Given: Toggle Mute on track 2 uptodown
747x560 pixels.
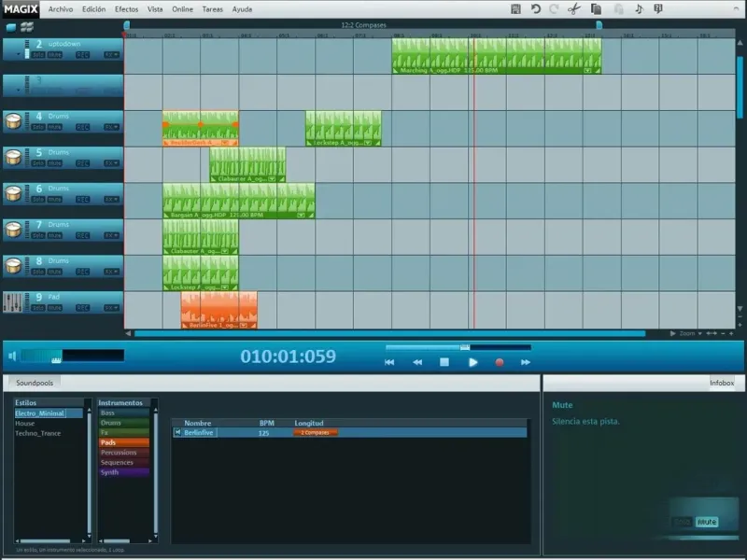Looking at the screenshot, I should (55, 55).
